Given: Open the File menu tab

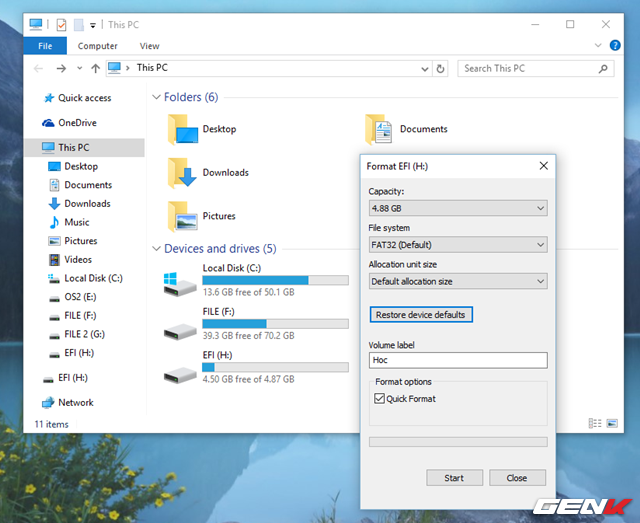Looking at the screenshot, I should coord(45,46).
